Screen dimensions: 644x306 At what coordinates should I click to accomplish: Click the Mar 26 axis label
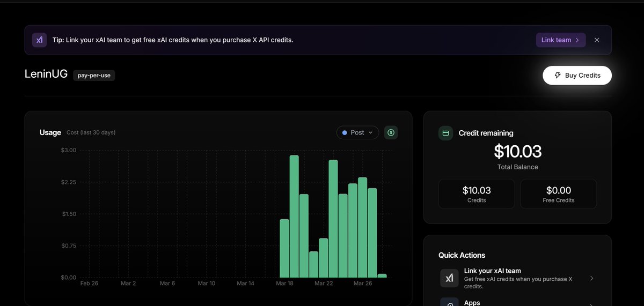(x=362, y=283)
